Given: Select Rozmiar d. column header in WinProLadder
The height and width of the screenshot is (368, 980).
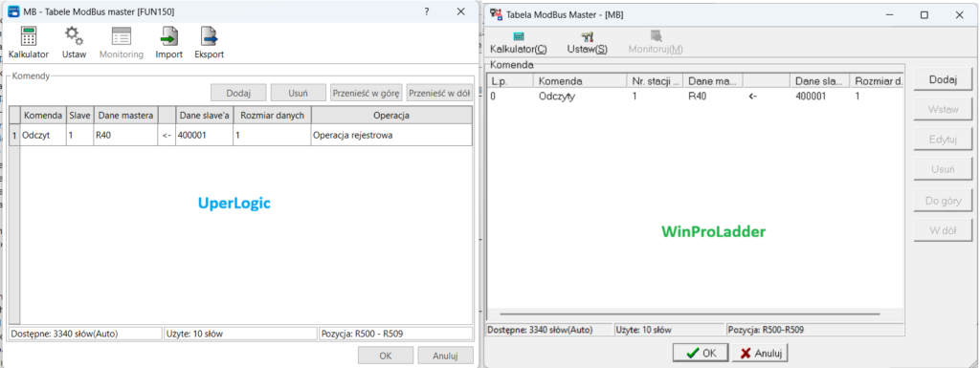Looking at the screenshot, I should click(877, 80).
